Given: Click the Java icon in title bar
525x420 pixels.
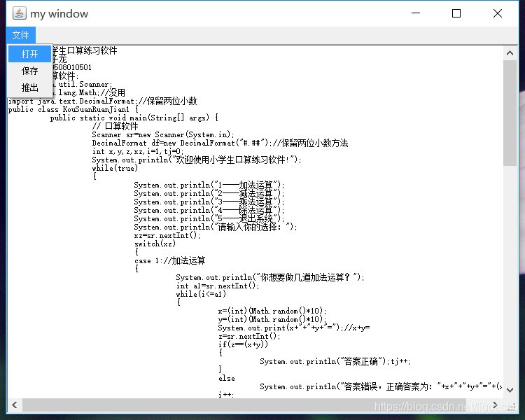Looking at the screenshot, I should click(19, 13).
